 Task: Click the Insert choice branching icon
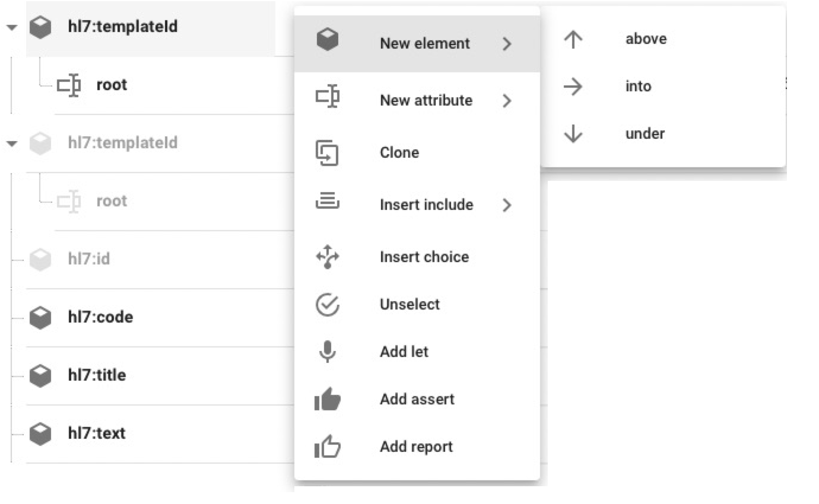327,257
